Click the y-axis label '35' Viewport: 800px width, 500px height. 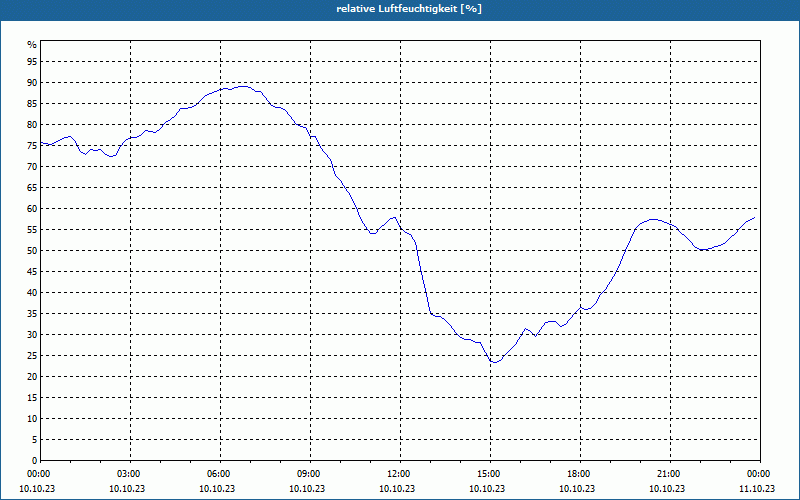tap(32, 314)
